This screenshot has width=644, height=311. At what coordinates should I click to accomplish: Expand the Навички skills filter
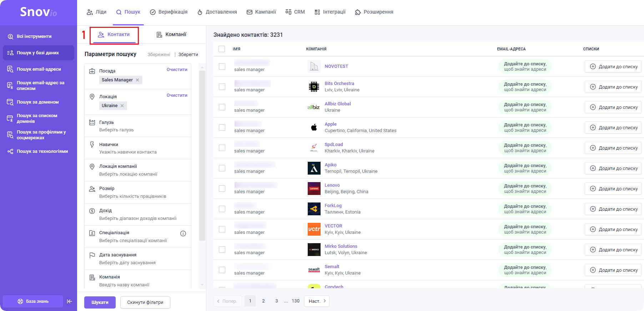click(138, 148)
